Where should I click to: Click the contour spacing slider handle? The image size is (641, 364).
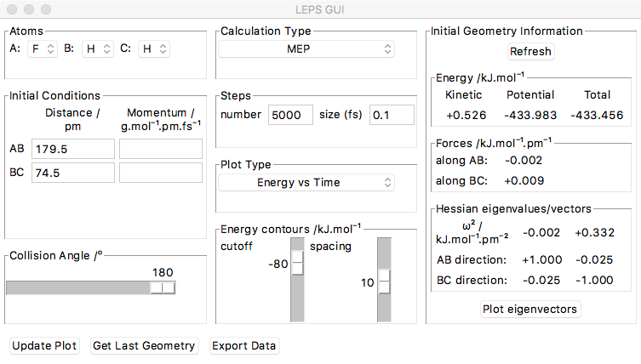(x=384, y=282)
